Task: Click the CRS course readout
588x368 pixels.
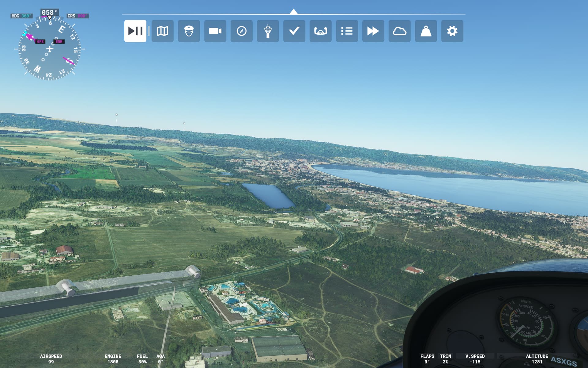Action: pos(77,16)
